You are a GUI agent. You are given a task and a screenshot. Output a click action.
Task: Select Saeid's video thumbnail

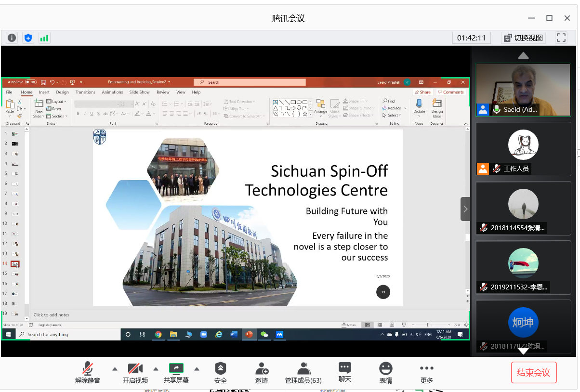point(523,90)
